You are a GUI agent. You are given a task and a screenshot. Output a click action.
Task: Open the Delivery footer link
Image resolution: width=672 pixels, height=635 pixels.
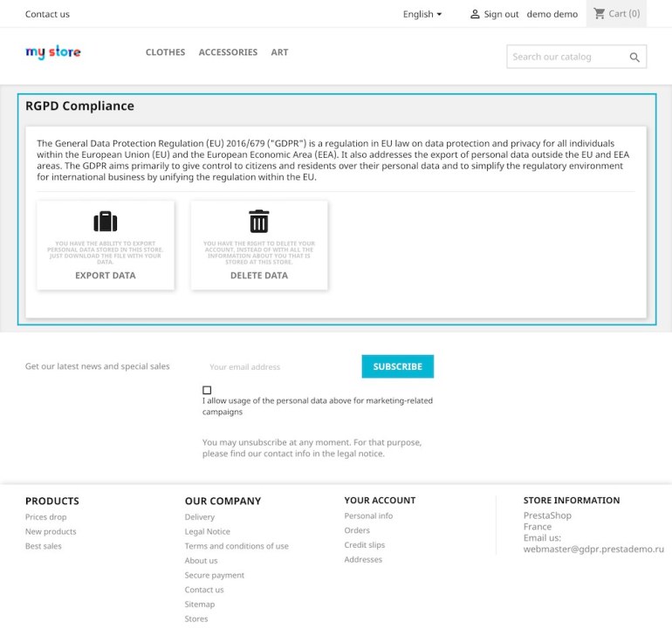coord(200,517)
